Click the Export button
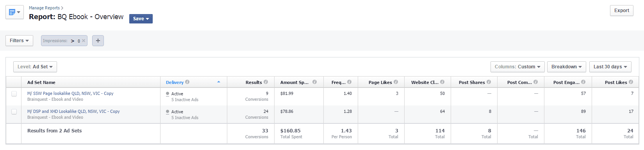The height and width of the screenshot is (150, 644). [x=622, y=11]
